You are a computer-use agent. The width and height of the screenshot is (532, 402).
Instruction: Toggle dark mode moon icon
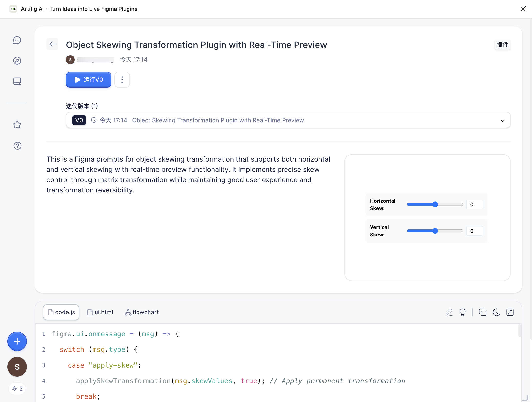point(496,312)
